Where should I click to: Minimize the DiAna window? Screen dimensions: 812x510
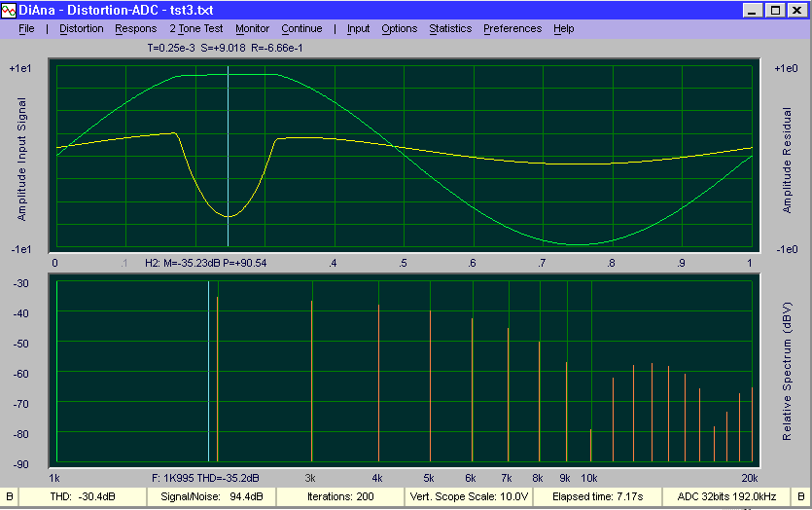pyautogui.click(x=753, y=11)
